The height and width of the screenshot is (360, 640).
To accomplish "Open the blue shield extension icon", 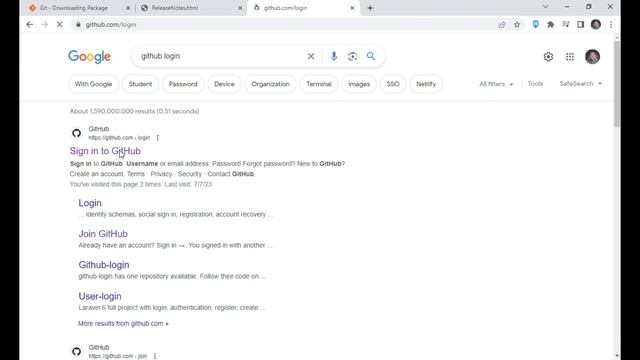I will (x=536, y=24).
